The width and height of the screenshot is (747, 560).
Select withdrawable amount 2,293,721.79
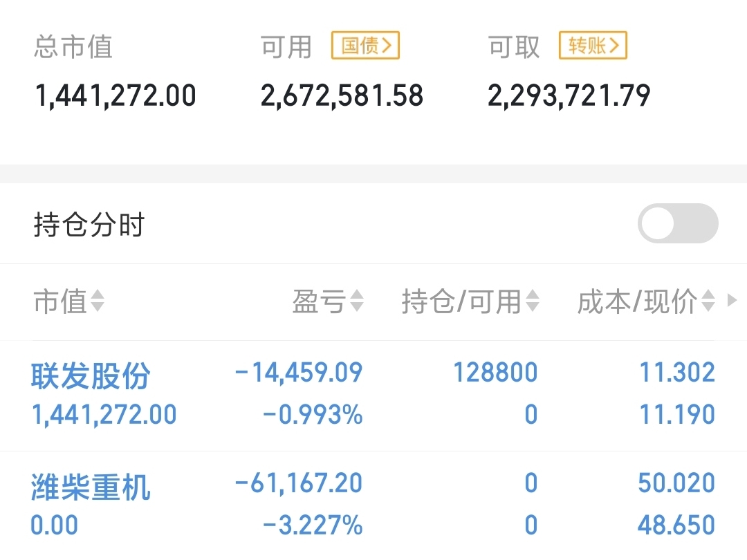point(569,95)
